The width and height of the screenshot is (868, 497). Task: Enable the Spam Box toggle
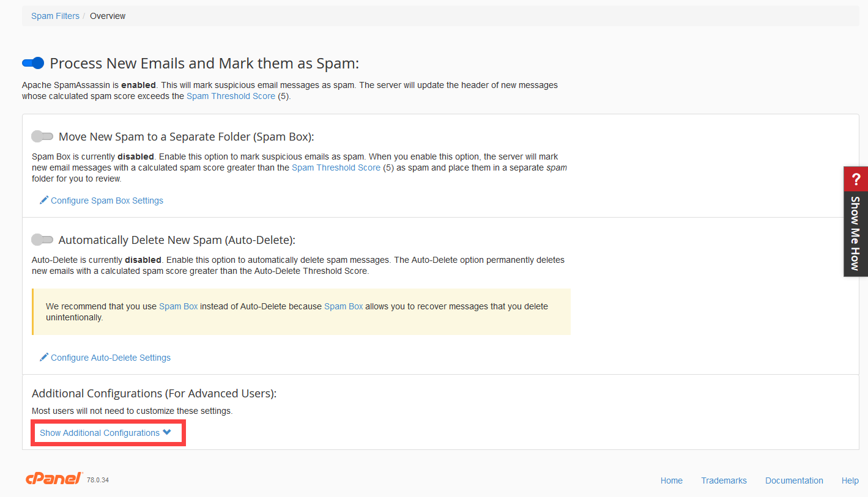[42, 136]
